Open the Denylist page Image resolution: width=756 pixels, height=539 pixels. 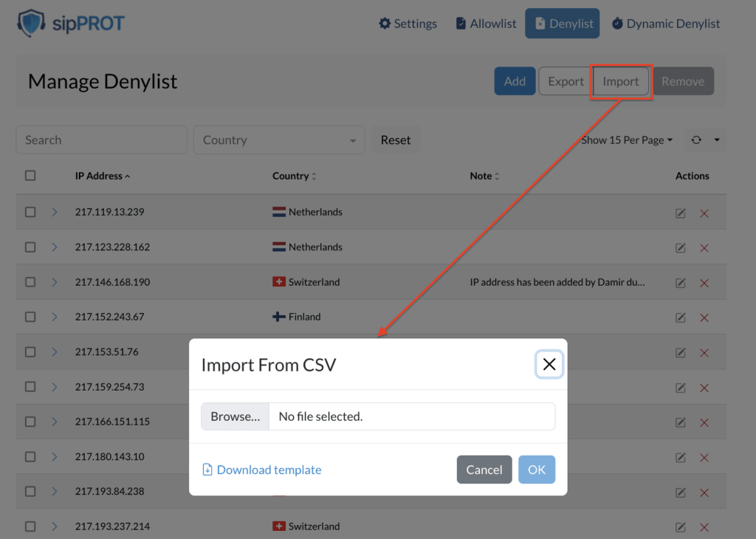point(562,23)
